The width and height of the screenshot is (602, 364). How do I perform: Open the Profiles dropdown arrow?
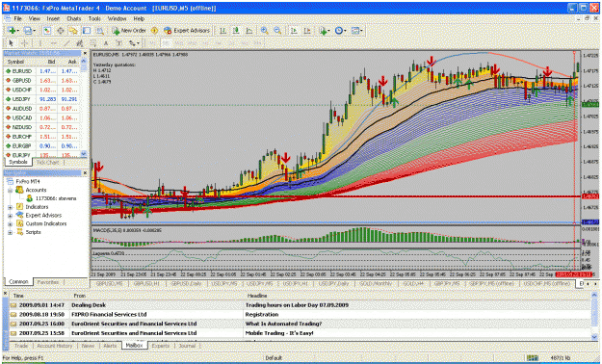coord(34,31)
